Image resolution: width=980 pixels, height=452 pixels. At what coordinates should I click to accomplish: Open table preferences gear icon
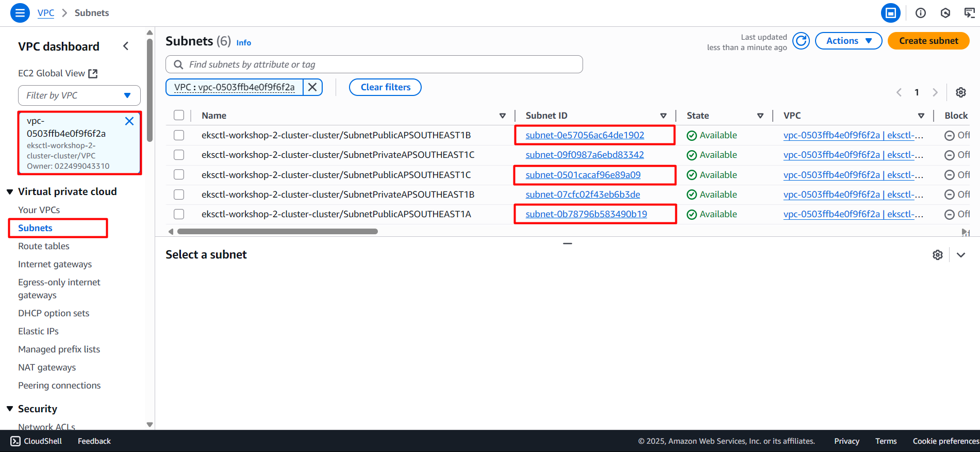point(960,92)
